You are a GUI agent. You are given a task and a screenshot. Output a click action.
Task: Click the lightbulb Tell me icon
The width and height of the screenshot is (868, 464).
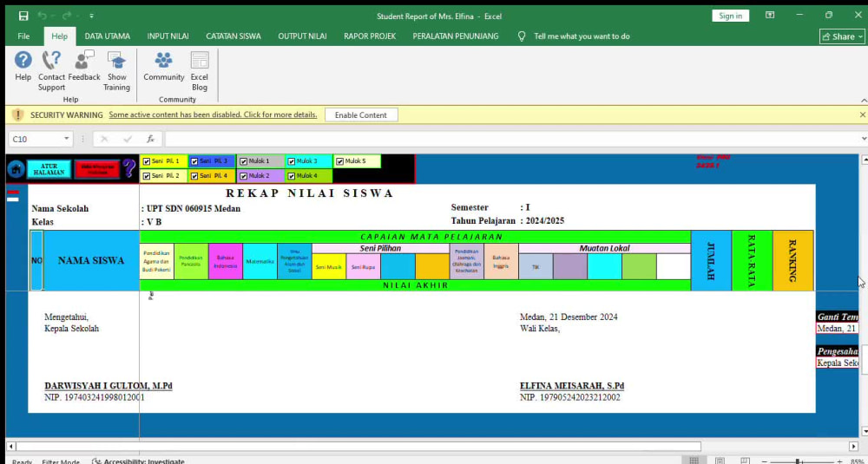(522, 36)
